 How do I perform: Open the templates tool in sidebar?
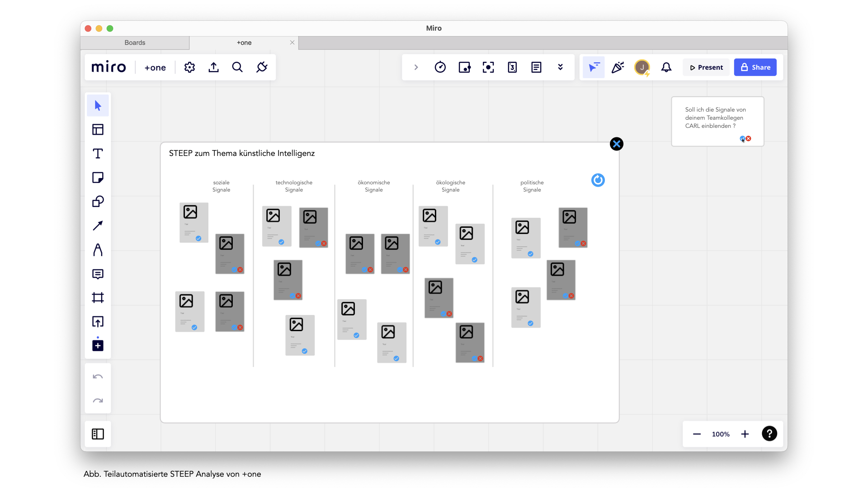coord(98,130)
